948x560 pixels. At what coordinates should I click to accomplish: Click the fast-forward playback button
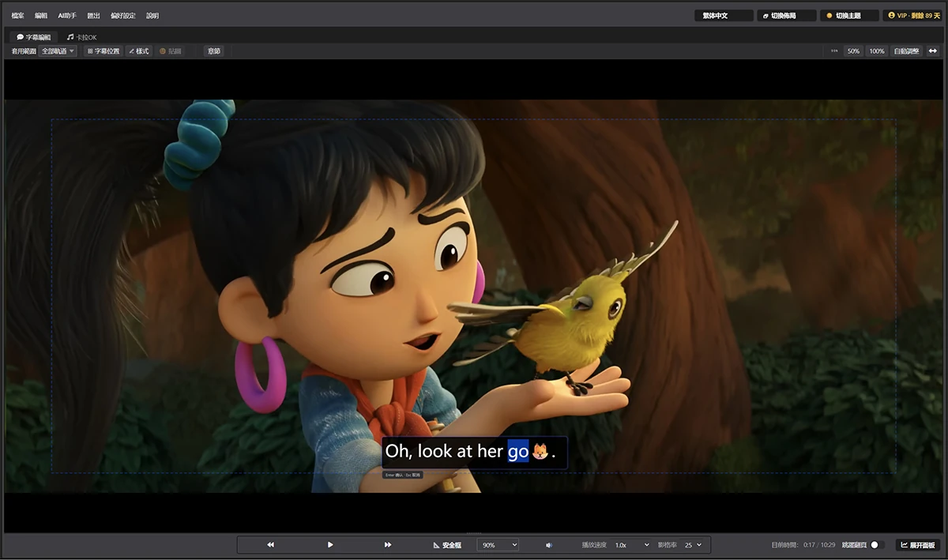pos(388,545)
